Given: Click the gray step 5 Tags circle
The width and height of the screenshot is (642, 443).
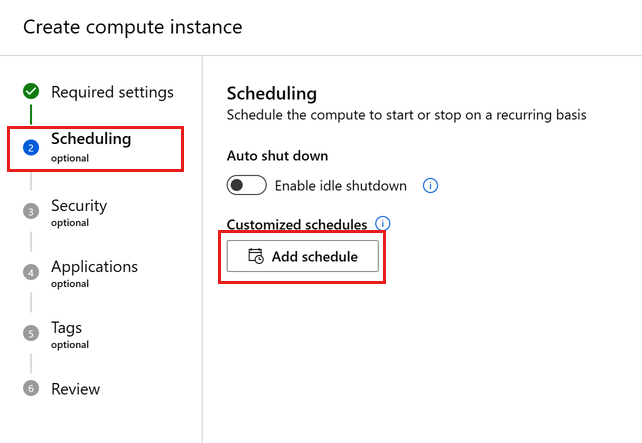Looking at the screenshot, I should pos(31,333).
